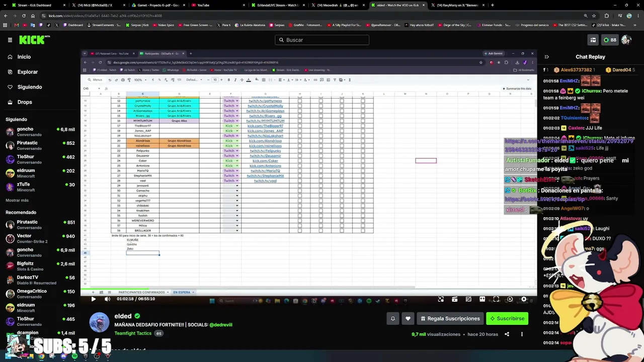
Task: Tick column K checkbox in vaal row
Action: 363,180
